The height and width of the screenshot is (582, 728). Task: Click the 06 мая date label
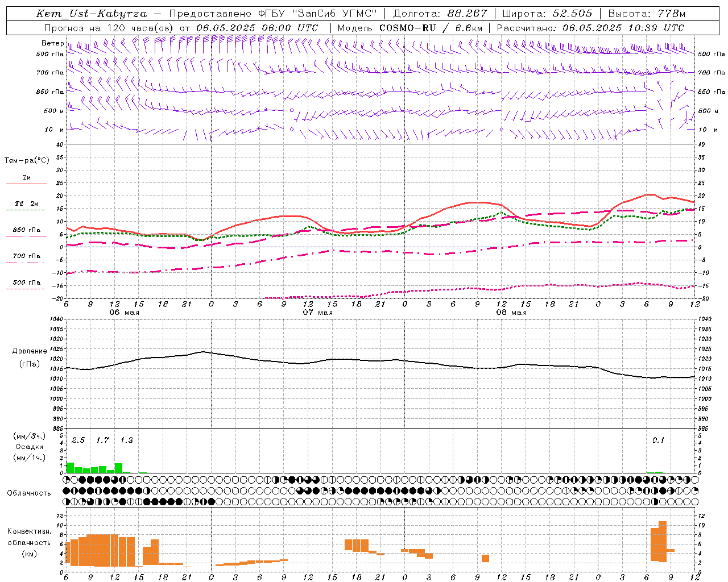[124, 313]
